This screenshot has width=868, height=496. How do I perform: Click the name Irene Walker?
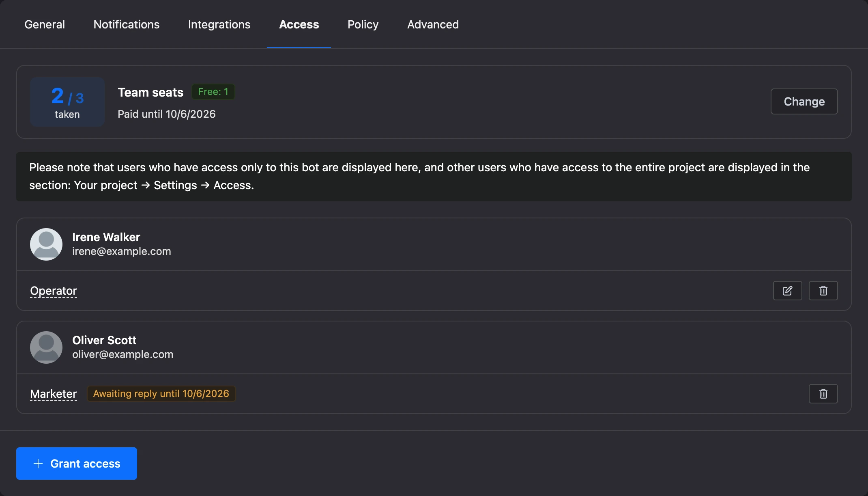click(106, 237)
